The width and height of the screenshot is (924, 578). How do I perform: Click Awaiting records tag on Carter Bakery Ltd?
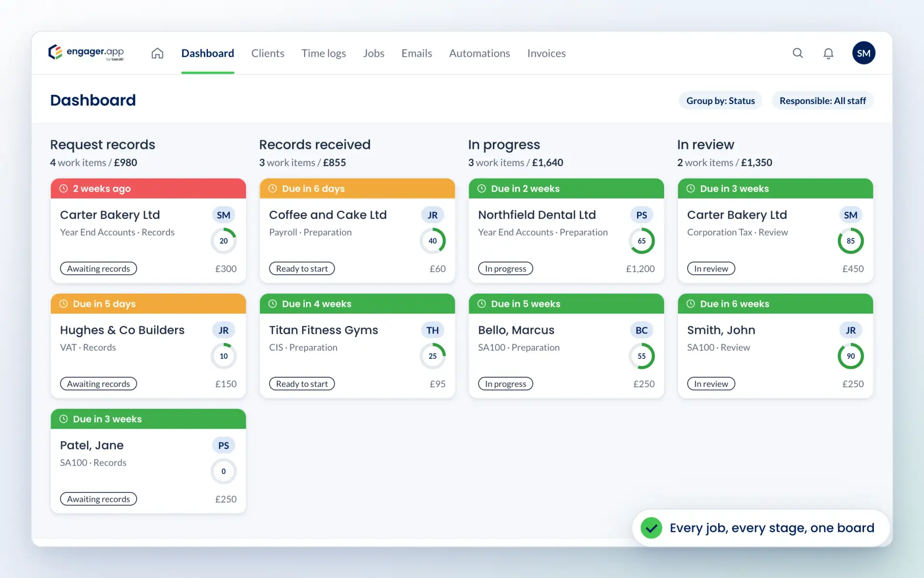pyautogui.click(x=99, y=269)
